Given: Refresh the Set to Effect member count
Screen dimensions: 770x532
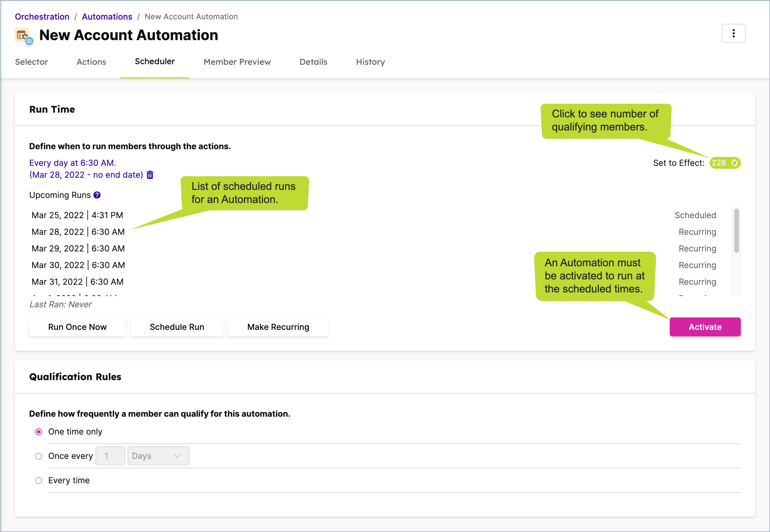Looking at the screenshot, I should (x=734, y=163).
